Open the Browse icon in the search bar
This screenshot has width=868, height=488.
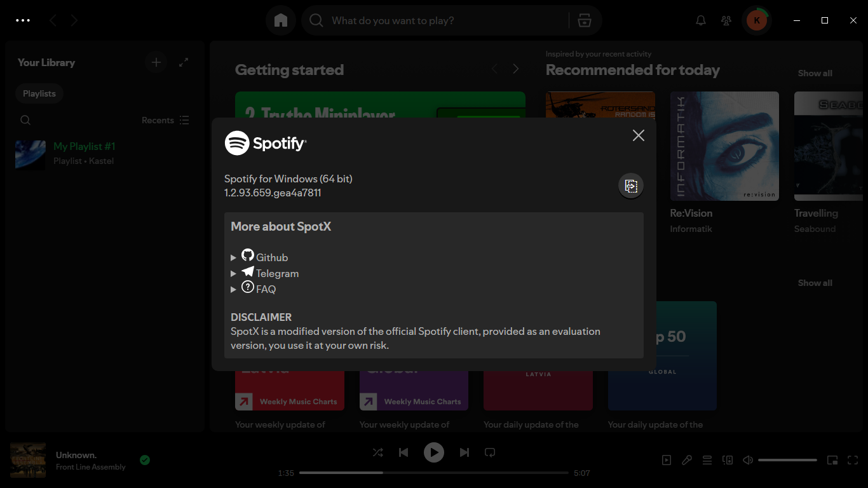coord(585,20)
